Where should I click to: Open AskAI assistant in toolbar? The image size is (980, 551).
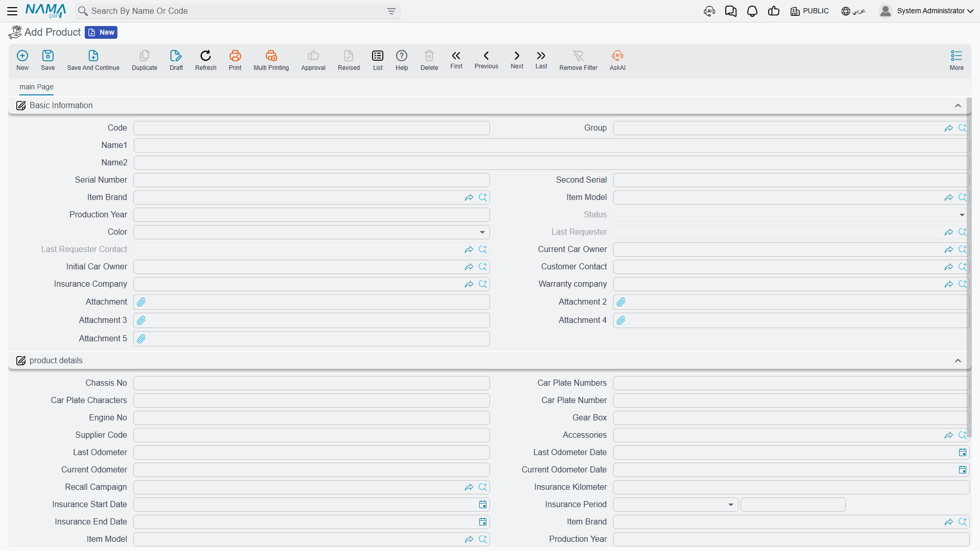click(x=618, y=60)
